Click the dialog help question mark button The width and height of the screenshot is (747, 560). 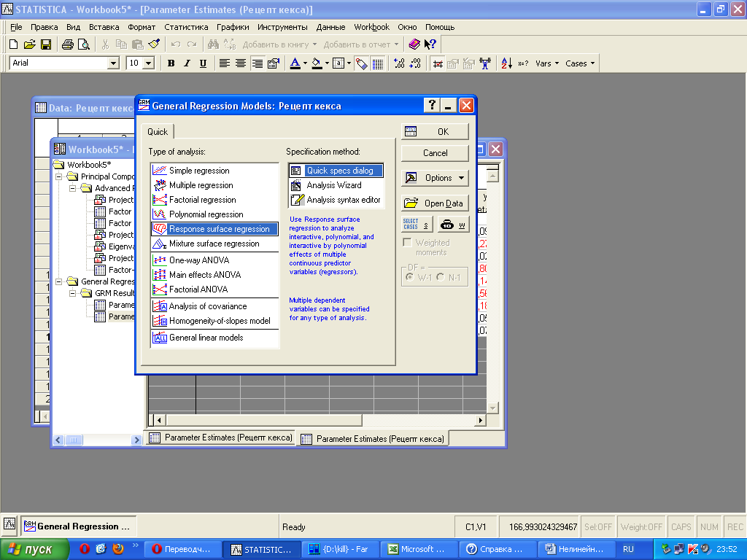[432, 105]
